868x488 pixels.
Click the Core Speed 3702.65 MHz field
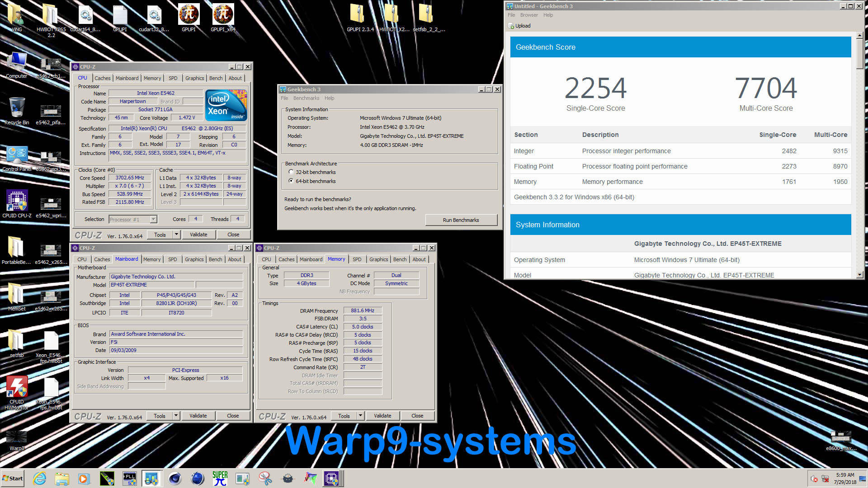pos(130,178)
